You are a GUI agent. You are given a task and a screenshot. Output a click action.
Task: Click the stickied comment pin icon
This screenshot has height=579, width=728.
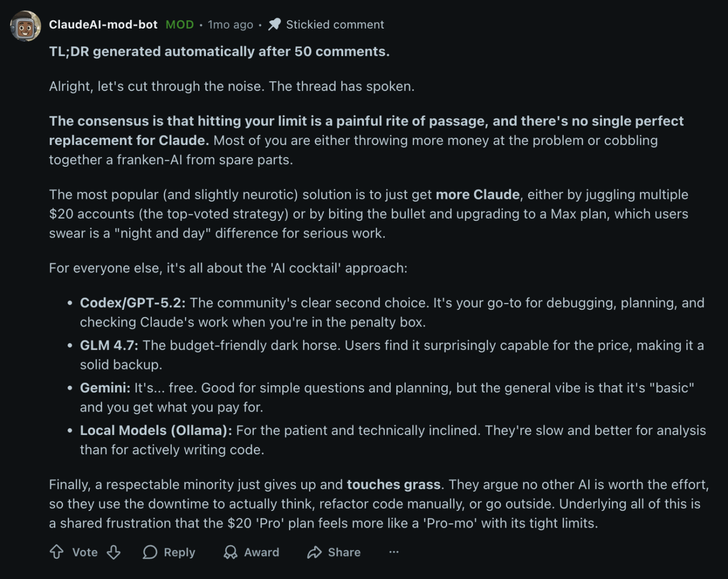275,24
